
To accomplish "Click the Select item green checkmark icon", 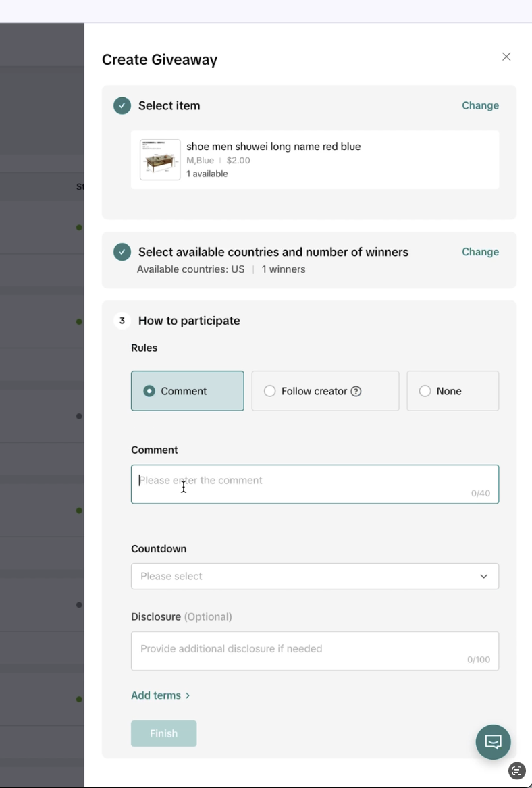I will coord(122,105).
